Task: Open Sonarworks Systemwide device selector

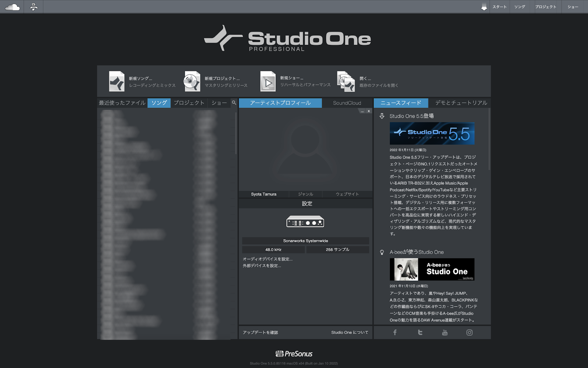Action: pyautogui.click(x=306, y=241)
